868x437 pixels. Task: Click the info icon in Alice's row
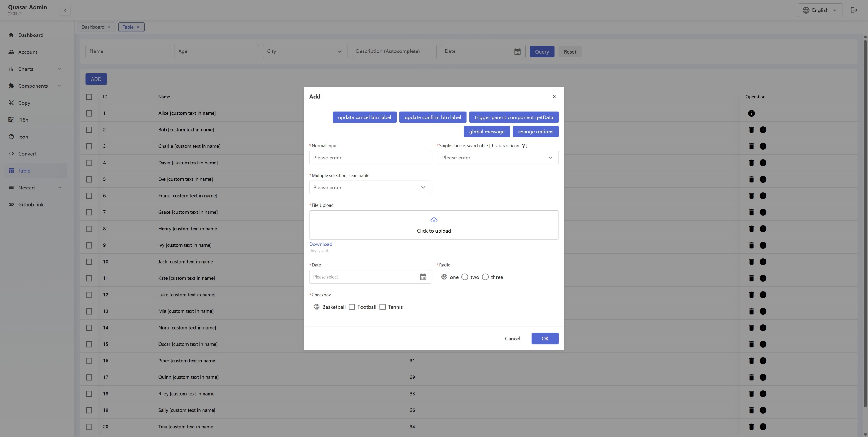(x=751, y=113)
